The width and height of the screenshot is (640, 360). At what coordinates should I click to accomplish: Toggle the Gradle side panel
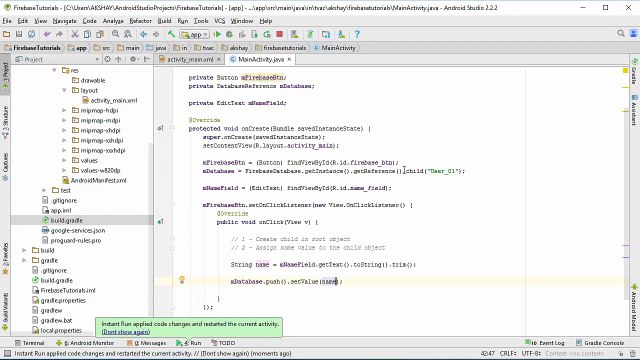pos(634,71)
